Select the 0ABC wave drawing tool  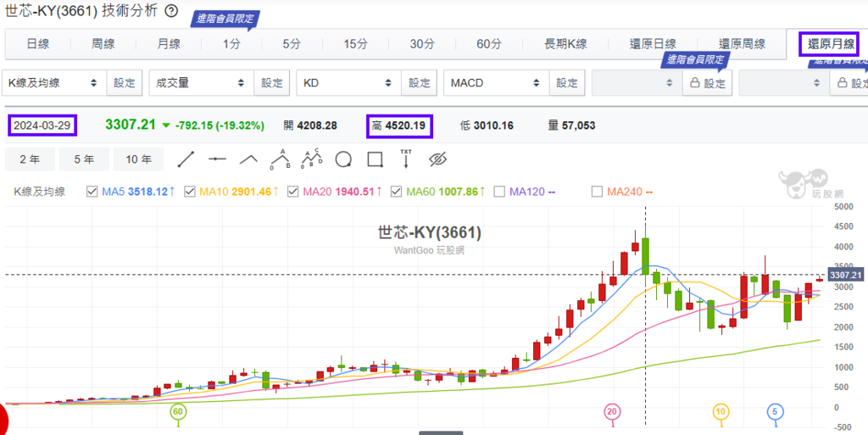[x=312, y=159]
